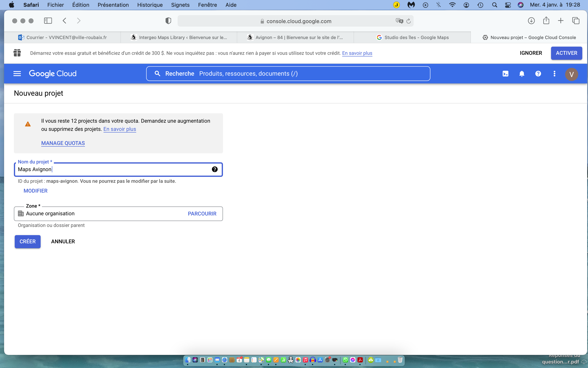Screen dimensions: 588x368
Task: Open the Google Cloud navigation hamburger menu
Action: (17, 74)
